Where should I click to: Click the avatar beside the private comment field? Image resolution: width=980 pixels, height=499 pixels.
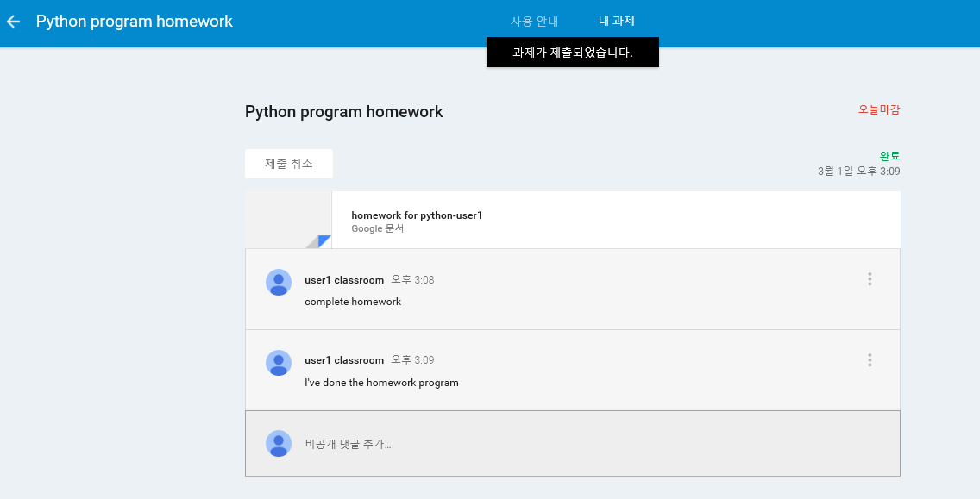click(x=279, y=444)
